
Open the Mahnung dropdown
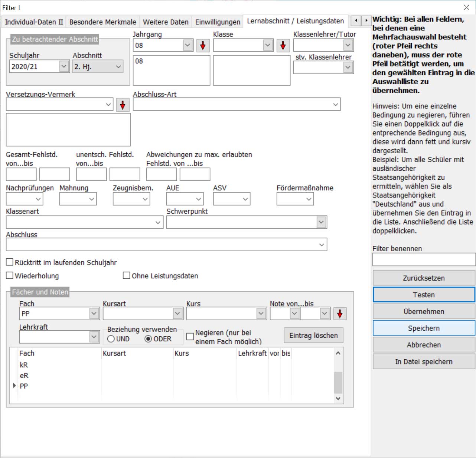click(x=92, y=199)
